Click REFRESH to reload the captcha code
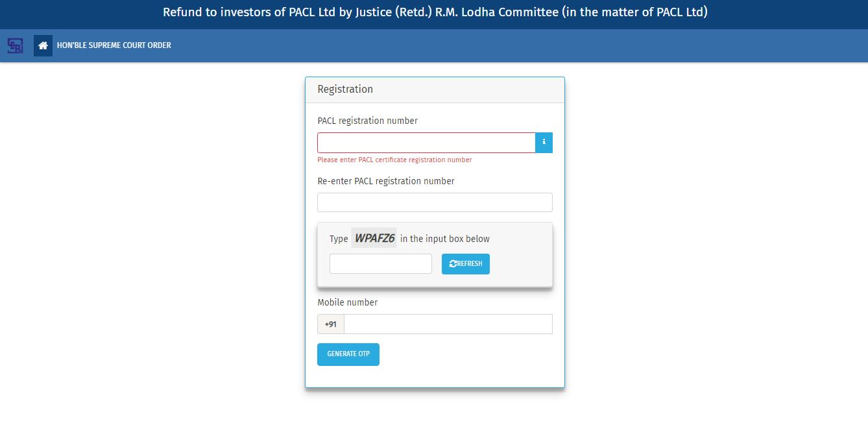This screenshot has width=868, height=423. pyautogui.click(x=465, y=263)
